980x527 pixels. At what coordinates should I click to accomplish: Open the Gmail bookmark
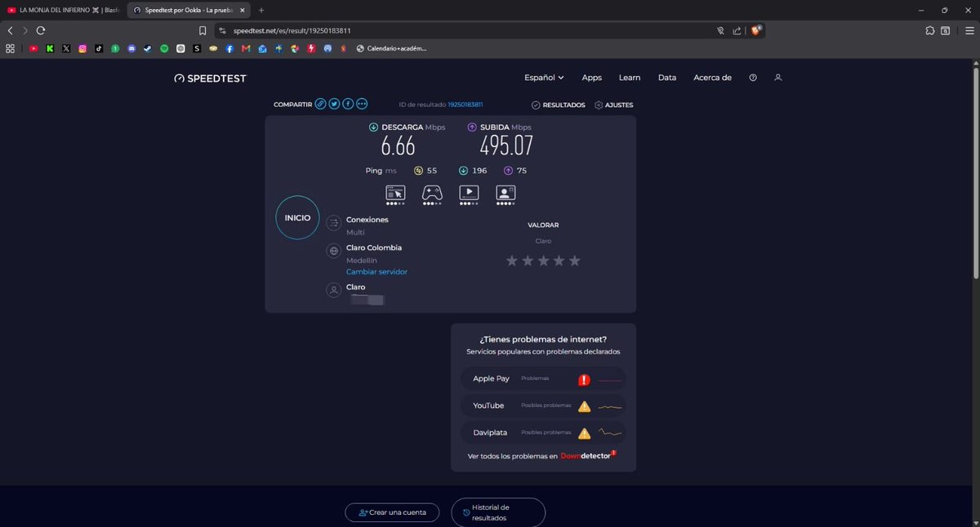point(245,49)
